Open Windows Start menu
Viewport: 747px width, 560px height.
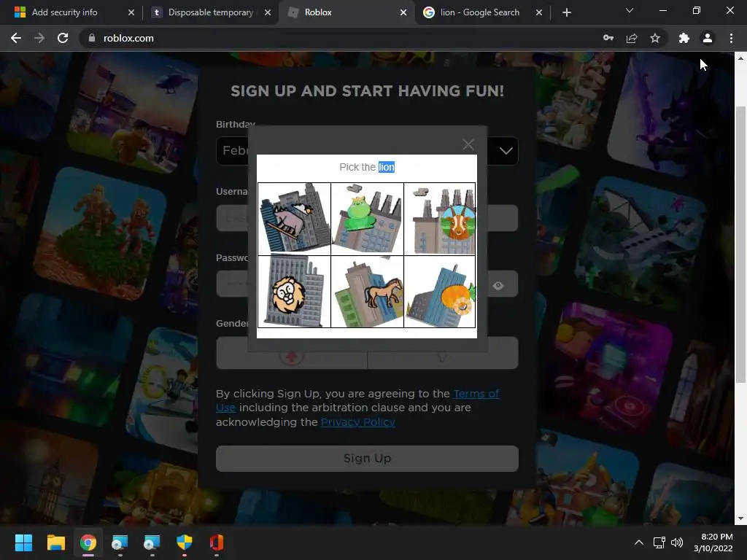pyautogui.click(x=23, y=542)
